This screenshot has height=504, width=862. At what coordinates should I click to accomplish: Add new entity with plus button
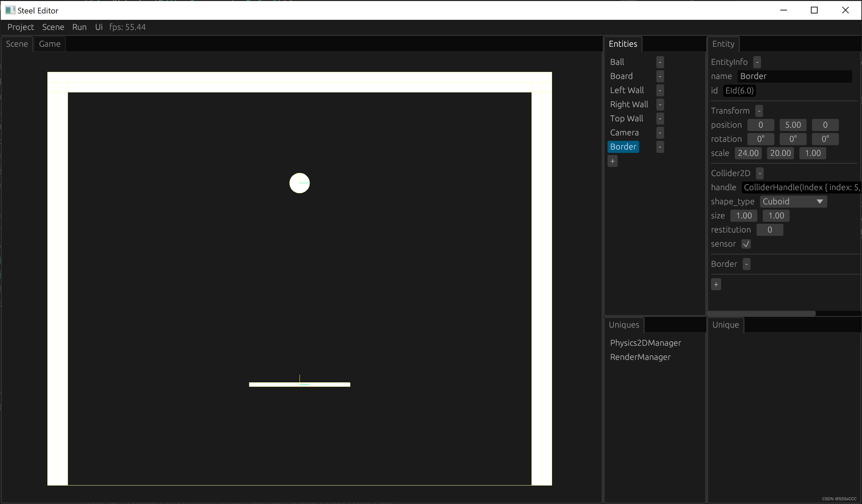tap(612, 161)
